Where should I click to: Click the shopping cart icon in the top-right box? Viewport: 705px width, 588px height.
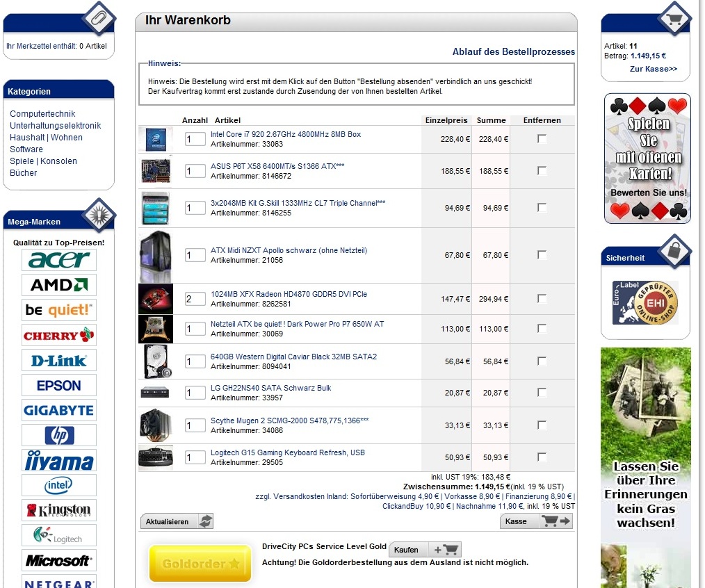click(674, 19)
